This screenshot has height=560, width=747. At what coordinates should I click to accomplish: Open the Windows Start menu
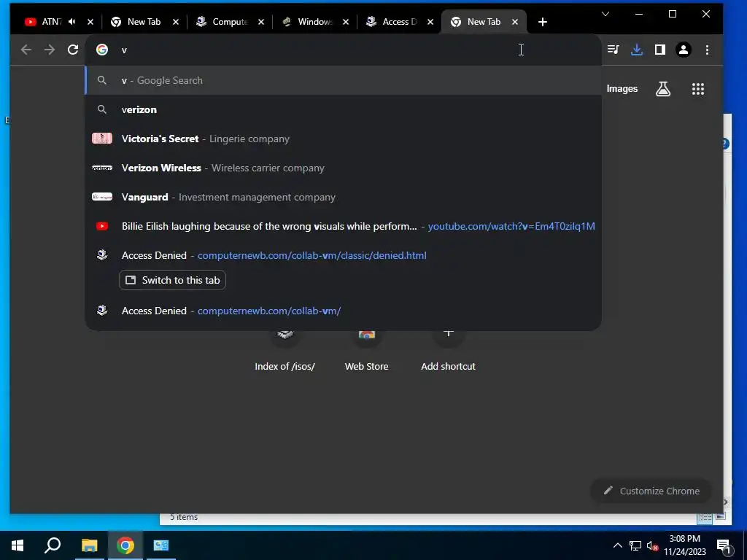click(18, 545)
